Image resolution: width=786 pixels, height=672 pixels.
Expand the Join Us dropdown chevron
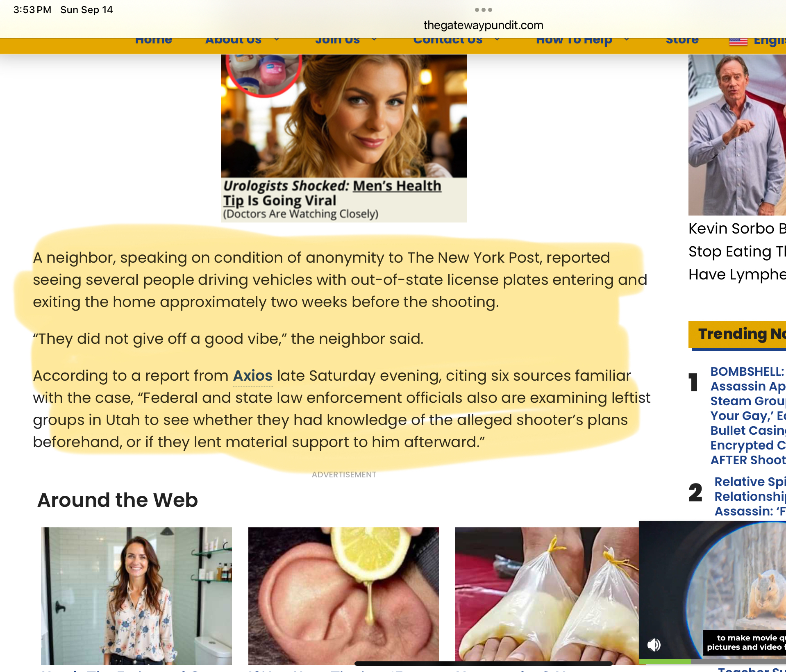tap(374, 40)
